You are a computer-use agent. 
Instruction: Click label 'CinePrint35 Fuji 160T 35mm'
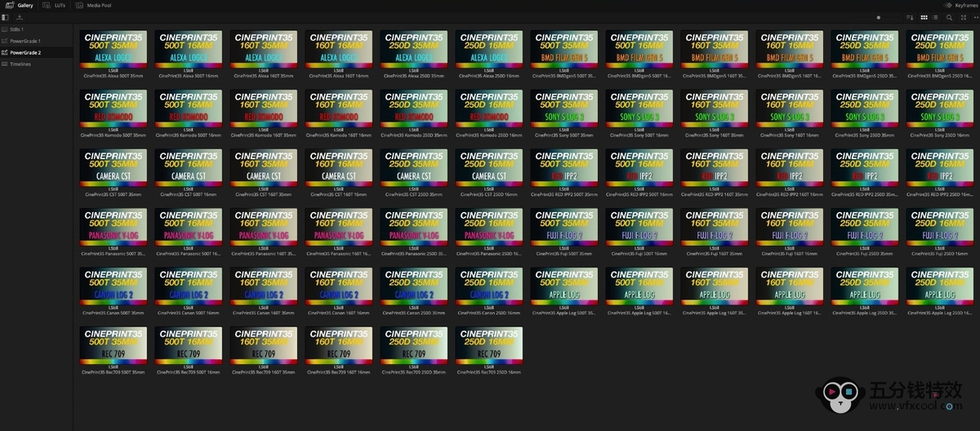(x=714, y=254)
